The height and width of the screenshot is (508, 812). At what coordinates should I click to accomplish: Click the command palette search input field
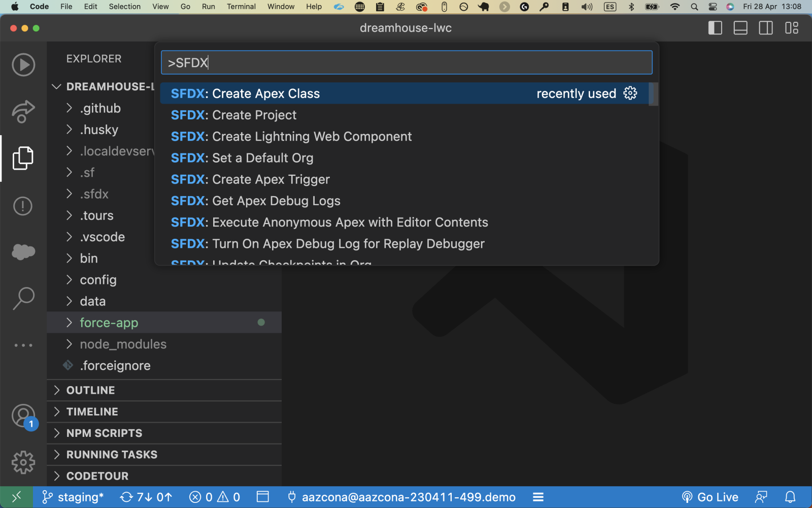(x=406, y=62)
